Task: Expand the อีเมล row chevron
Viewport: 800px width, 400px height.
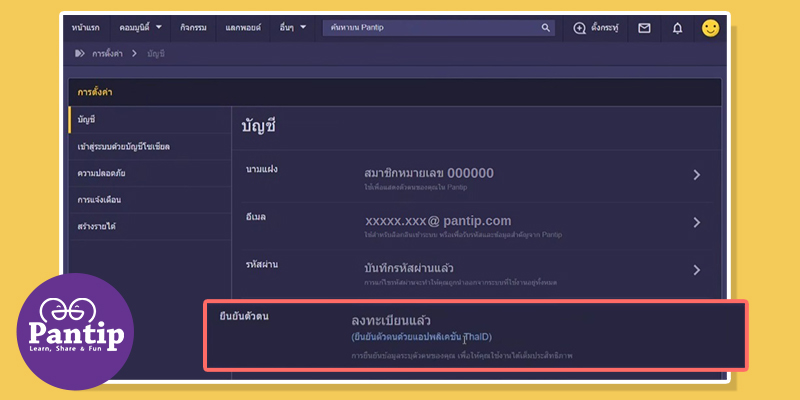Action: click(x=696, y=222)
